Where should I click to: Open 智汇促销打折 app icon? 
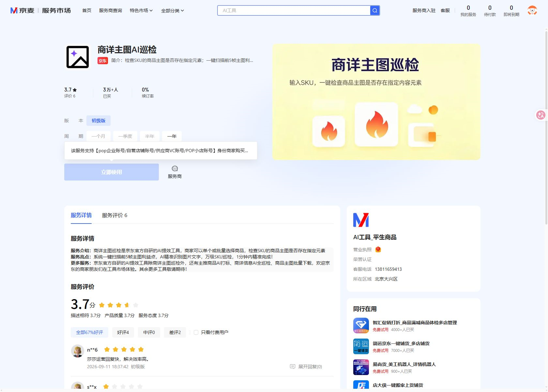coord(361,326)
